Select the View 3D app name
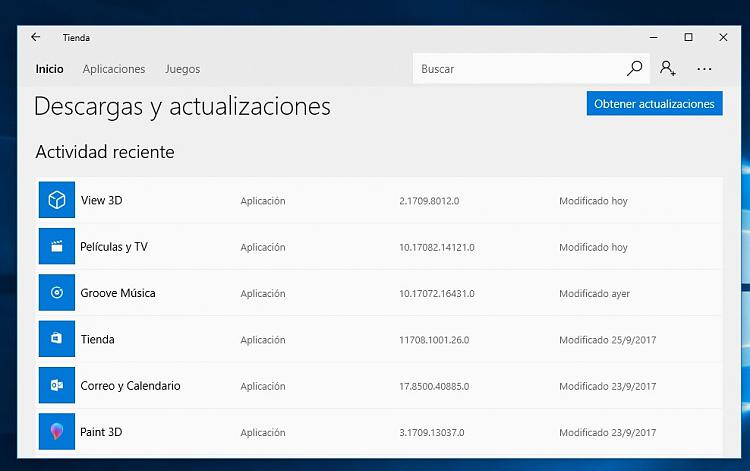 (x=101, y=200)
